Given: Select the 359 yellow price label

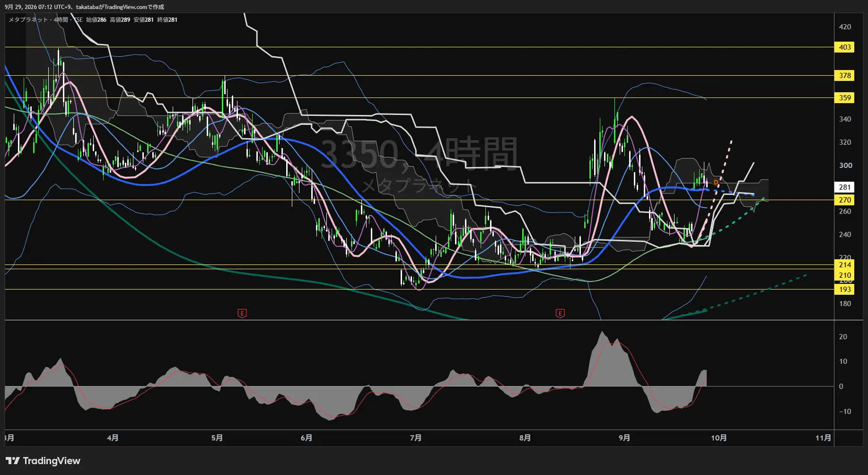Looking at the screenshot, I should [x=845, y=98].
